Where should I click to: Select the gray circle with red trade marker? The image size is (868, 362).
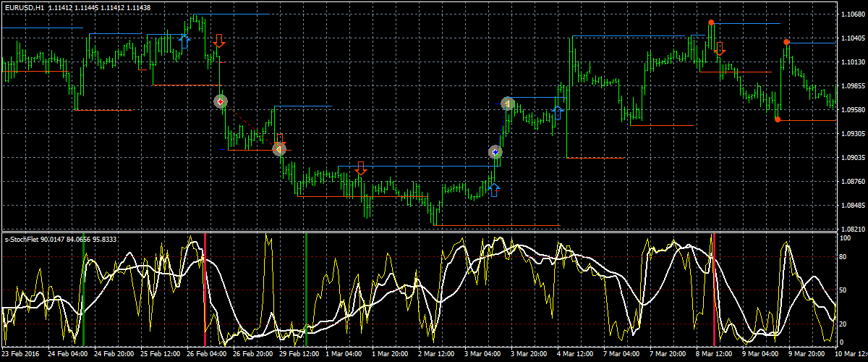tap(221, 102)
